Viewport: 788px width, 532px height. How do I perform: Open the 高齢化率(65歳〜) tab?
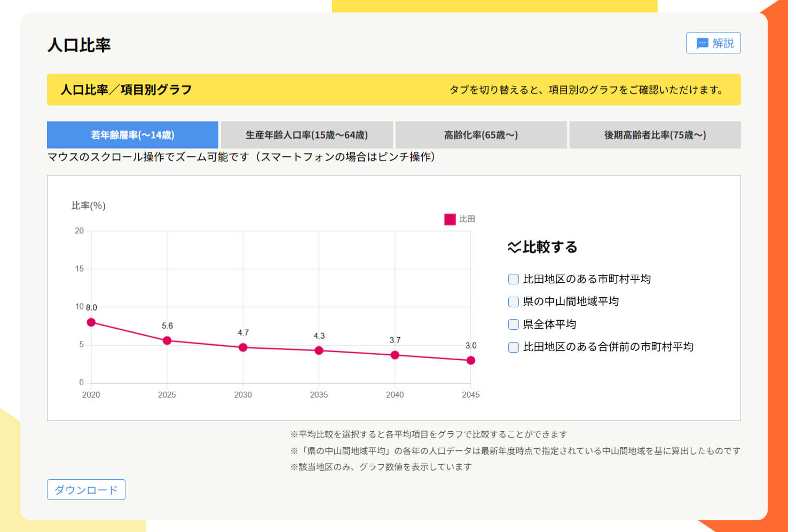point(481,135)
